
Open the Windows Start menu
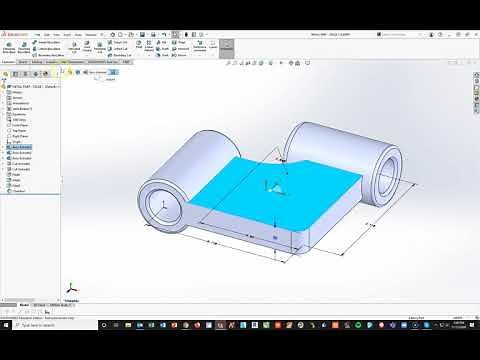coord(6,325)
